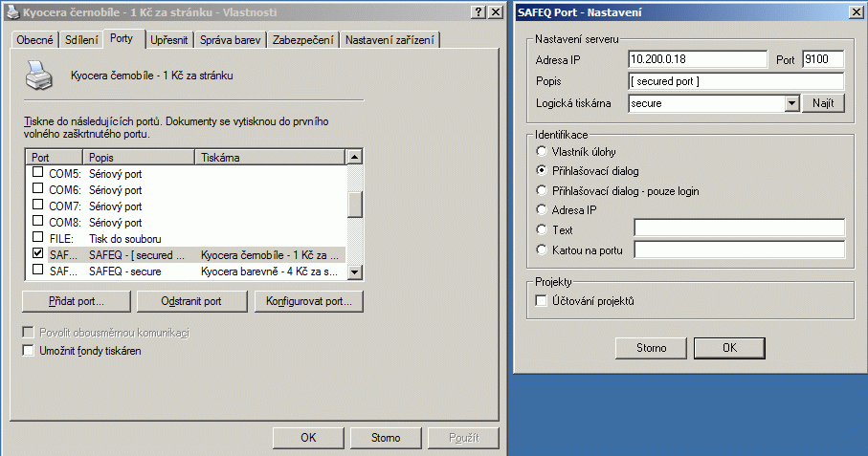Screen dimensions: 868x456
Task: Switch to the Obecné tab
Action: pos(34,40)
